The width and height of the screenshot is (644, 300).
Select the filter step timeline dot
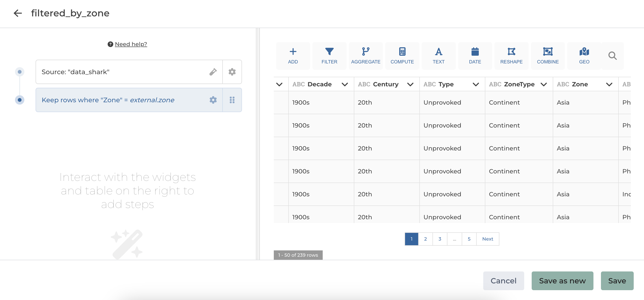(19, 100)
